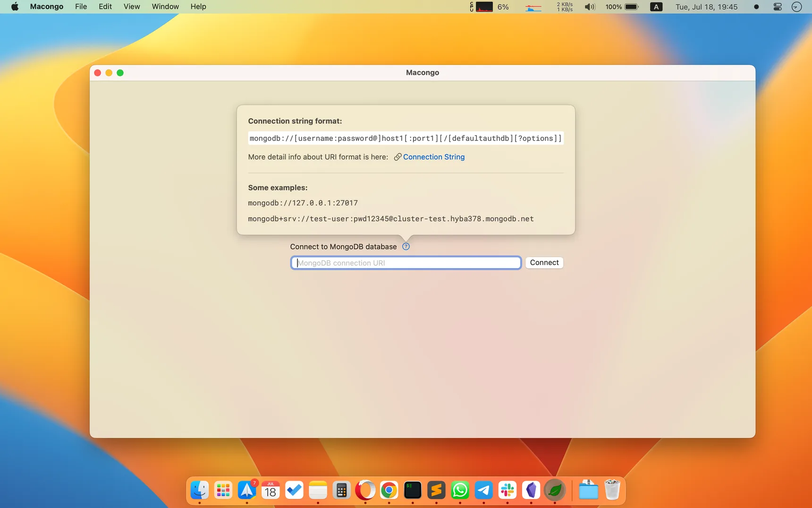Open the Window menu
Image resolution: width=812 pixels, height=508 pixels.
coord(165,7)
